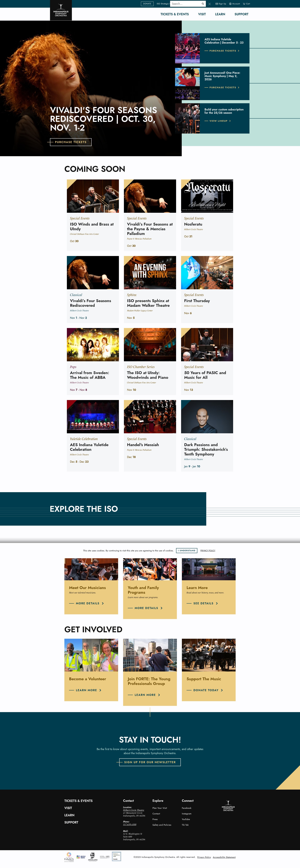This screenshot has height=868, width=300.
Task: Click SIGN UP FOR OUR NEWSLETTER button
Action: [150, 762]
